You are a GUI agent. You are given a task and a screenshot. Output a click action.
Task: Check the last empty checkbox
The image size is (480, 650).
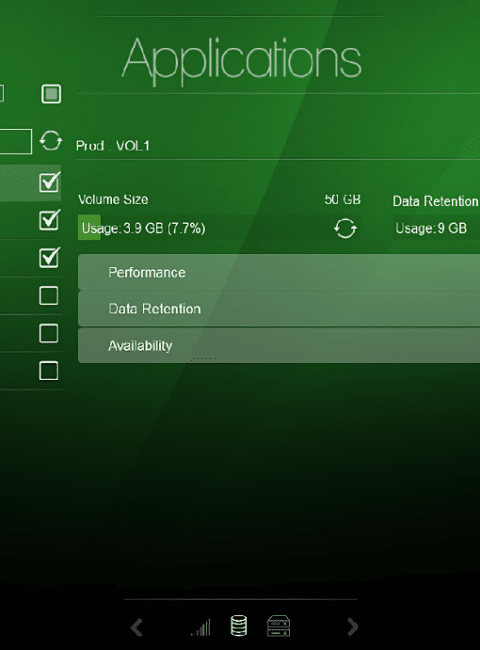pyautogui.click(x=48, y=371)
